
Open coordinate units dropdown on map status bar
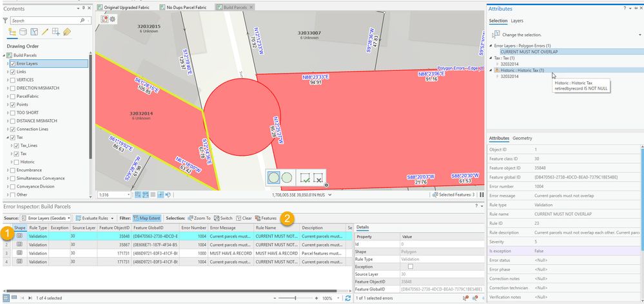click(x=330, y=195)
